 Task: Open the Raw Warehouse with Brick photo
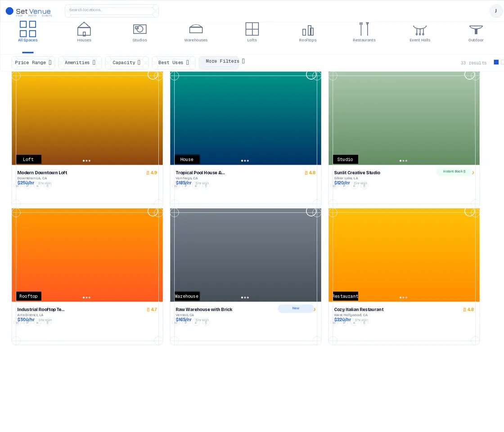(x=246, y=255)
